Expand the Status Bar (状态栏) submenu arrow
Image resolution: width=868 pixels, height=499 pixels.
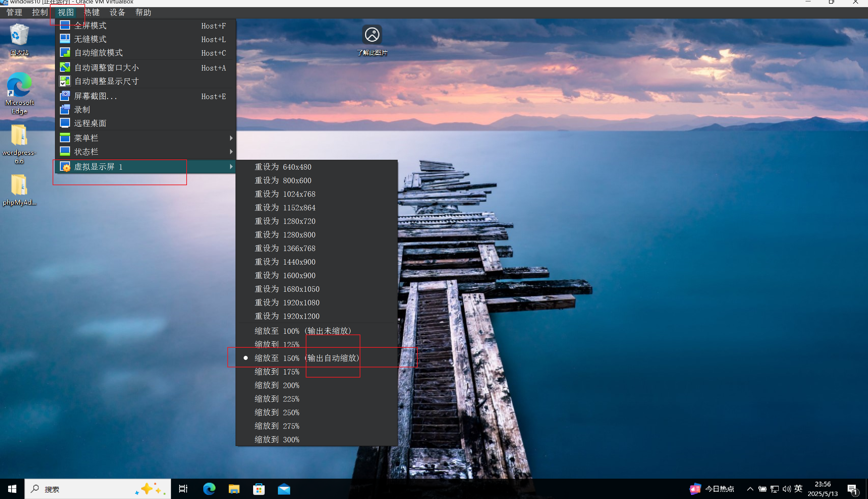pyautogui.click(x=231, y=152)
